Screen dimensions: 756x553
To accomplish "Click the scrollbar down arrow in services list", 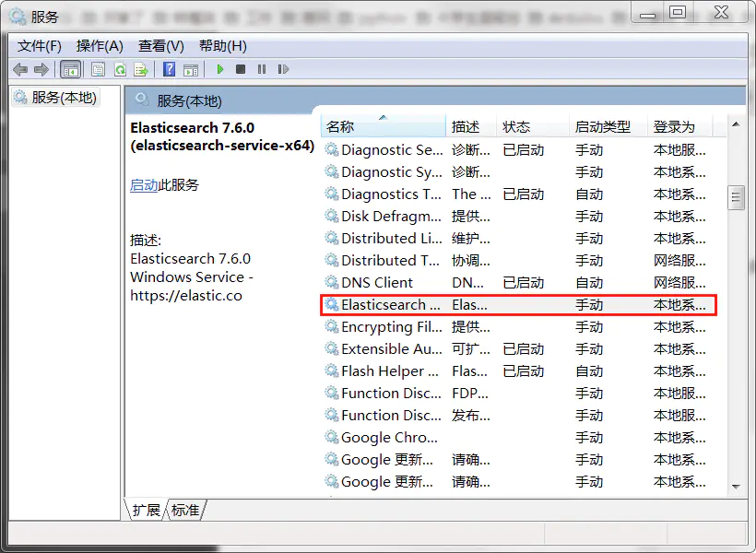I will tap(734, 486).
